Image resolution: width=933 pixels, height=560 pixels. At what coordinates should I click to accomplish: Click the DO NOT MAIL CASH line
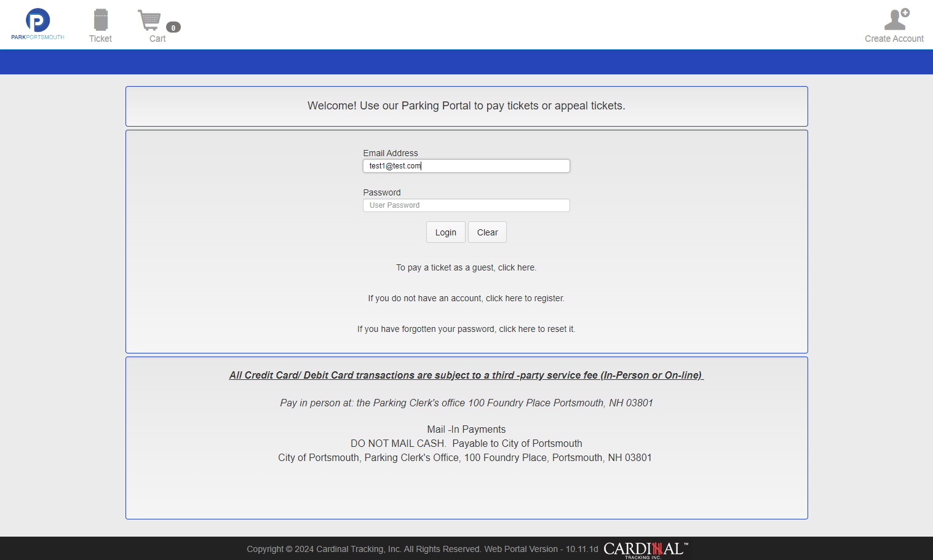click(466, 443)
